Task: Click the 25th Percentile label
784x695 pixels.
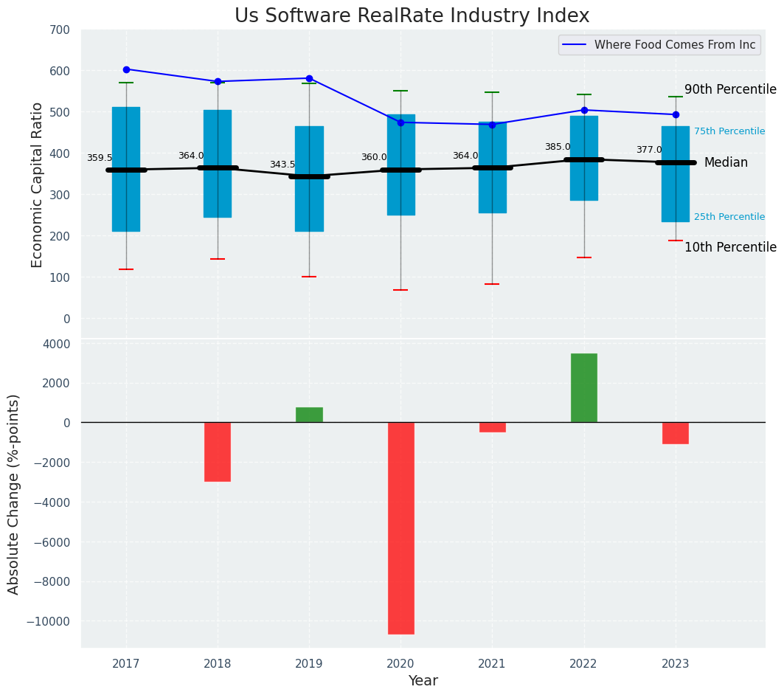Action: click(x=729, y=217)
